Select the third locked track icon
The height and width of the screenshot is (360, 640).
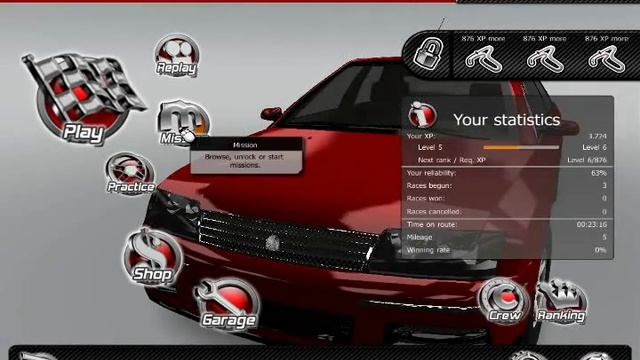[606, 59]
